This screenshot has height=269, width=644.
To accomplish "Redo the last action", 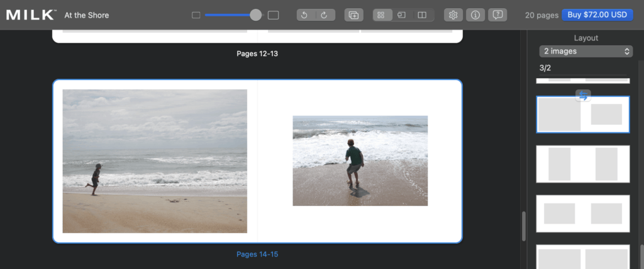I will (x=324, y=15).
